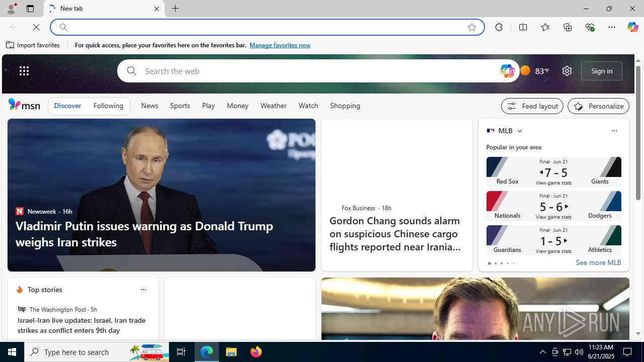This screenshot has height=362, width=644.
Task: View Guardians vs Athletics game stats
Action: (x=553, y=240)
